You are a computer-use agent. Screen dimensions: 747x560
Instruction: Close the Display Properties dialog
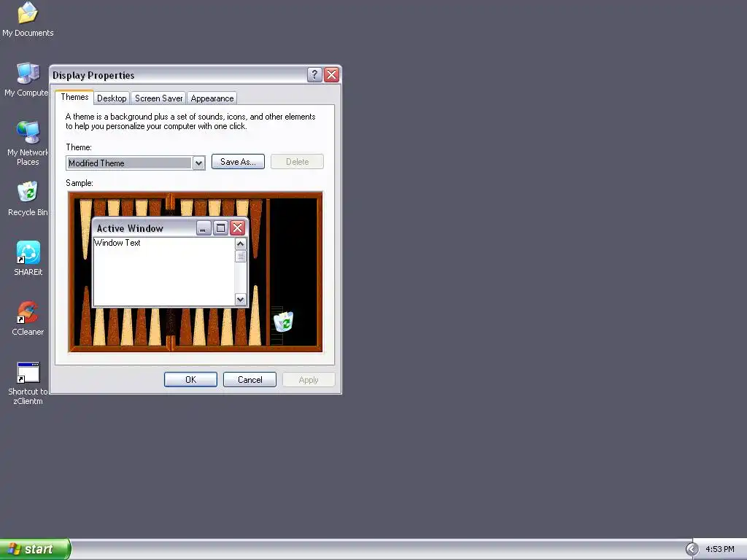332,75
